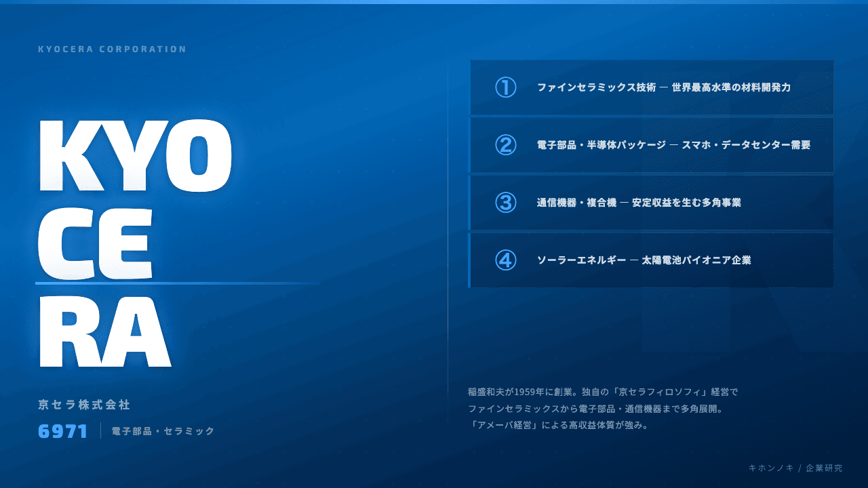Image resolution: width=868 pixels, height=488 pixels.
Task: Click the large RA title text
Action: pos(104,331)
